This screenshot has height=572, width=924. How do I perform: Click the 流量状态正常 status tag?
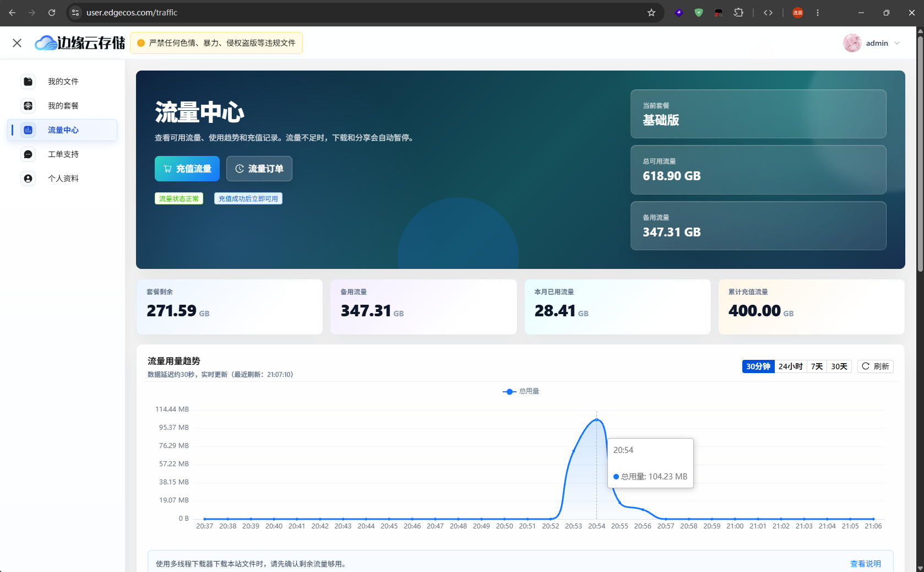179,198
